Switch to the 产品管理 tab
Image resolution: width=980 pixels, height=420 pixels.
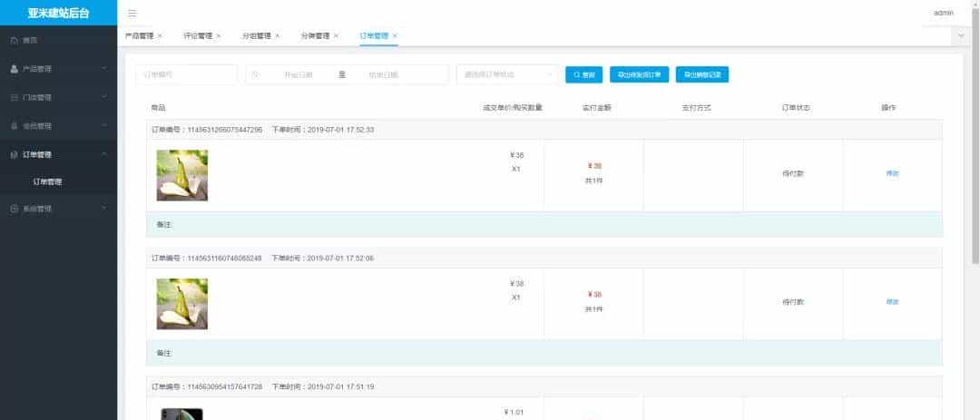(x=139, y=36)
